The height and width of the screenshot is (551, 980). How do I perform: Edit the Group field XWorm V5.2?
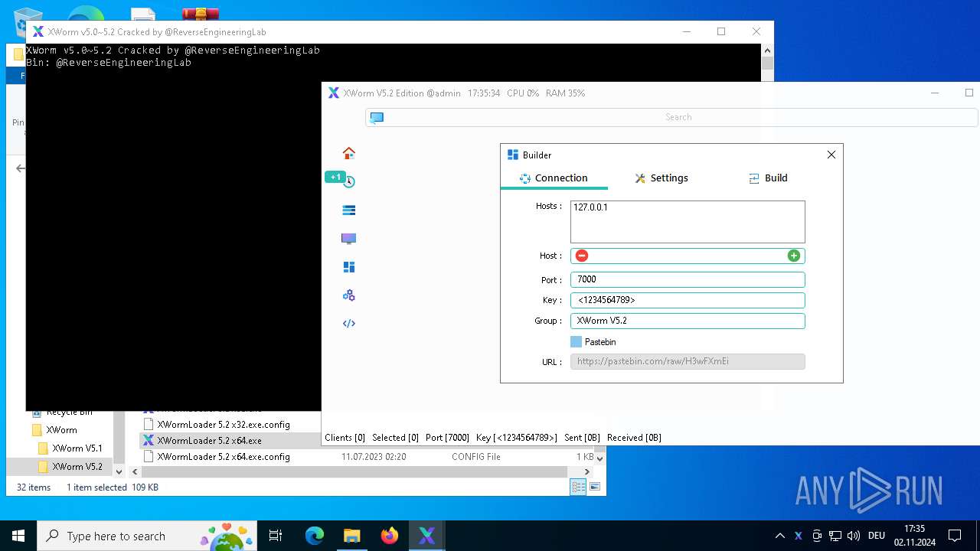tap(688, 321)
